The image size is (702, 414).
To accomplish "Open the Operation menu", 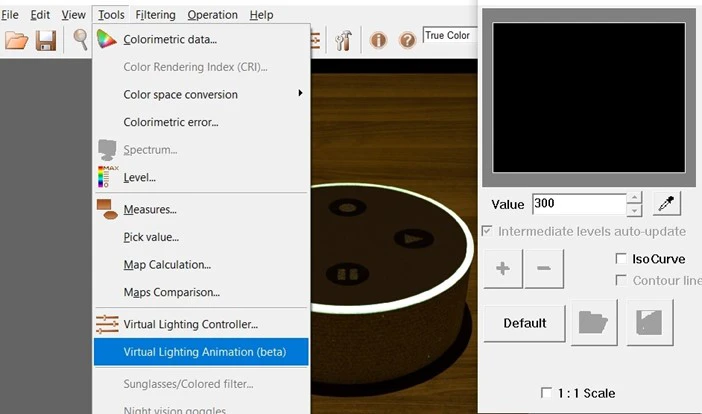I will tap(212, 15).
